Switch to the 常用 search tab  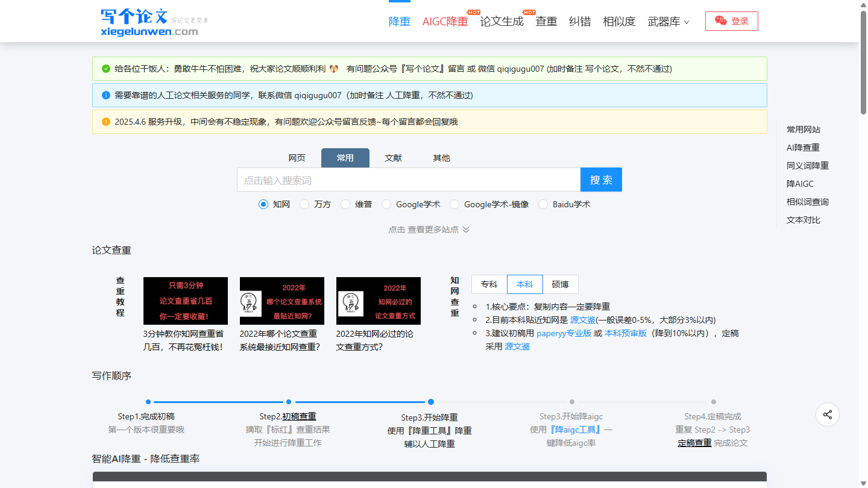[345, 158]
